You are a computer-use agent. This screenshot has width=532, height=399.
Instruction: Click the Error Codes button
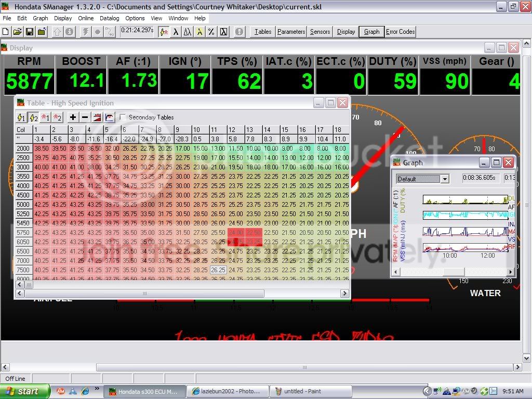(x=400, y=32)
